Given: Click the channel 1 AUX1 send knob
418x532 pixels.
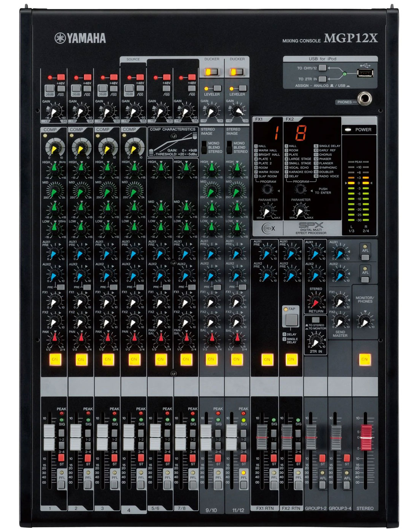Looking at the screenshot, I should 54,253.
